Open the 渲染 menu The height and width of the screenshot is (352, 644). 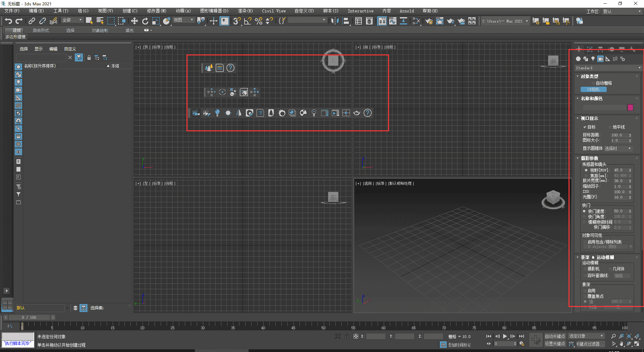coord(245,11)
